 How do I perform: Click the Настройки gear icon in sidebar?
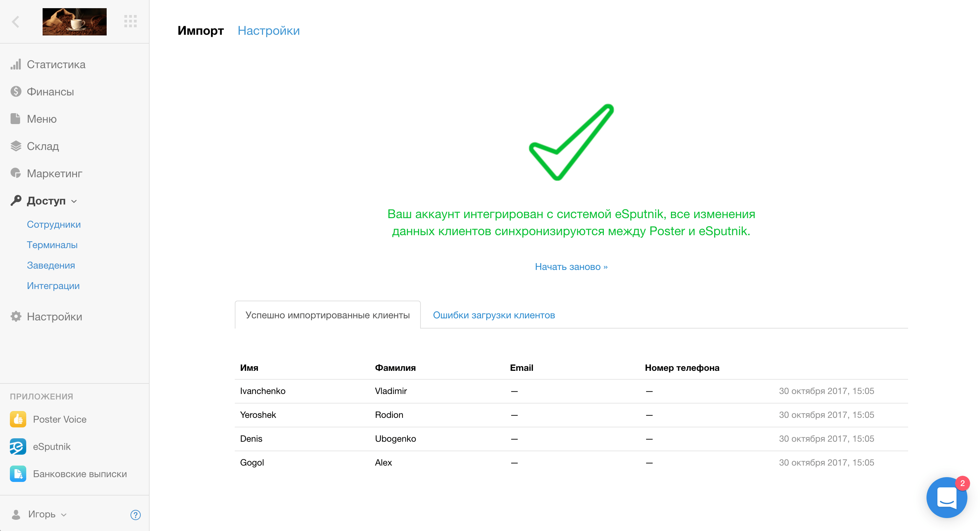pos(16,316)
